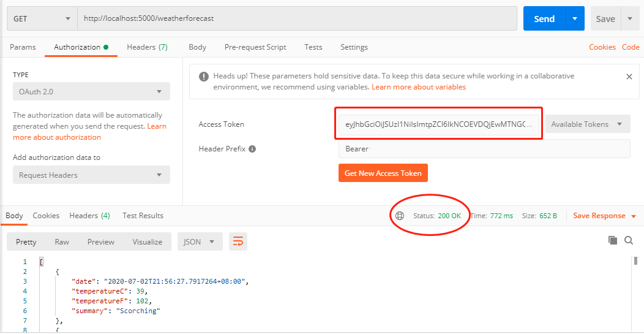644x334 pixels.
Task: Select the Authorization tab
Action: 81,47
